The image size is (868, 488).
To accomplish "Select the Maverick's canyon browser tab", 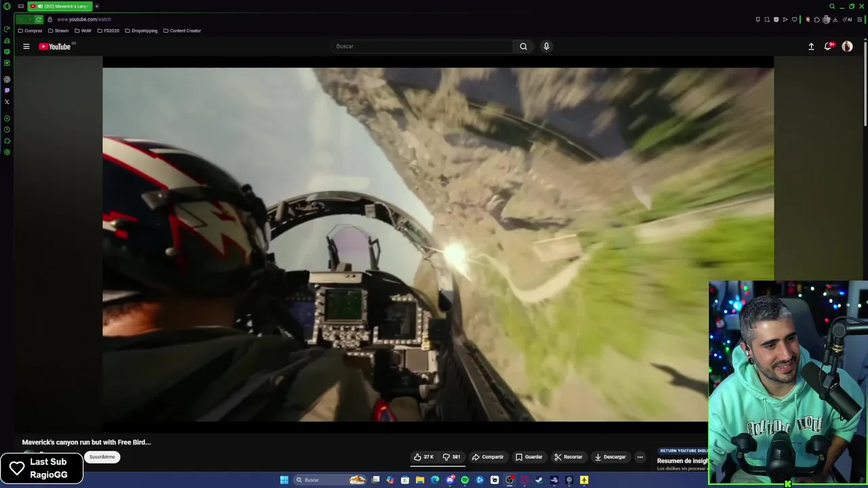I will [x=60, y=6].
